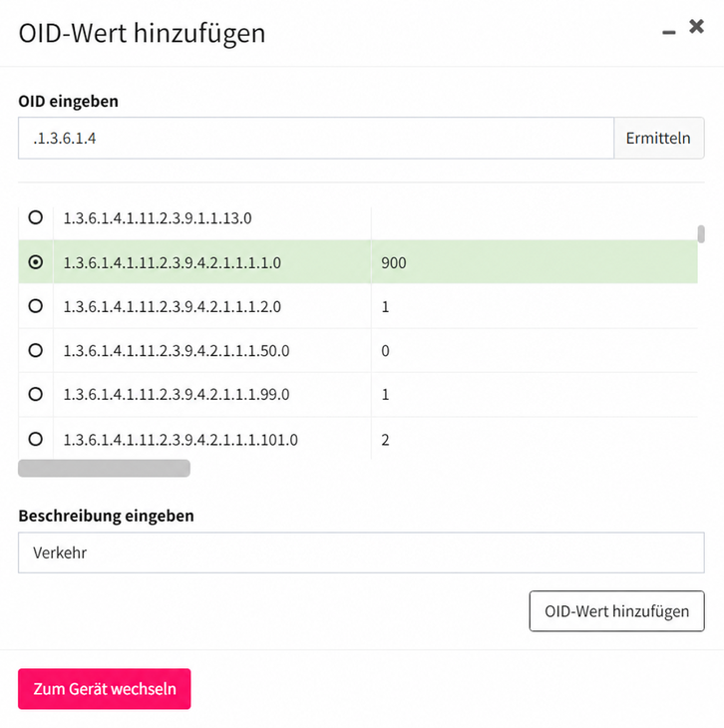
Task: Click the vertical scrollbar thumb of OID list
Action: [701, 234]
